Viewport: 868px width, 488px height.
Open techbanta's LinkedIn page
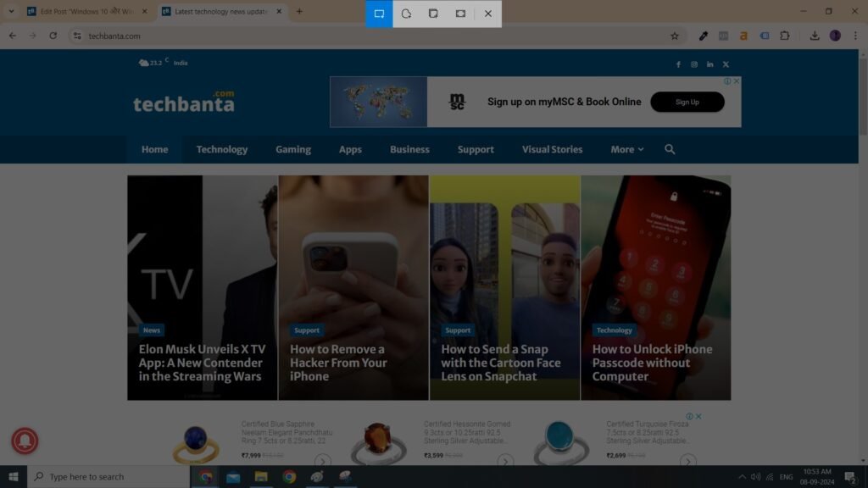click(x=709, y=64)
